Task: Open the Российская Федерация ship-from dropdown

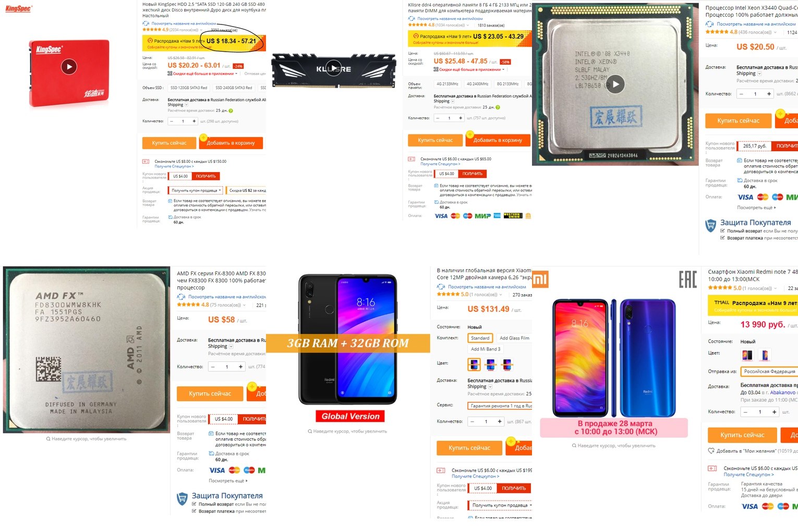Action: (x=769, y=371)
